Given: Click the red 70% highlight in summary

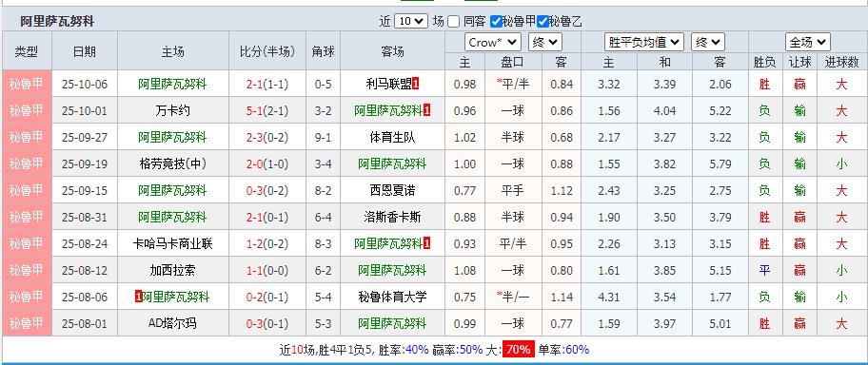Looking at the screenshot, I should pos(518,350).
